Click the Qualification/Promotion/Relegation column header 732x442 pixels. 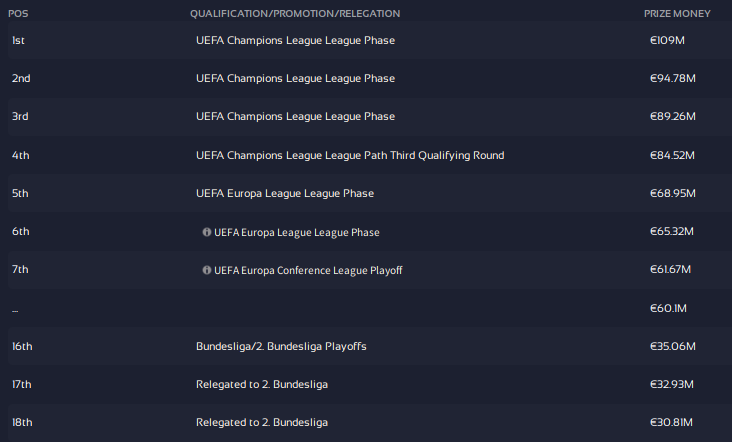[295, 14]
